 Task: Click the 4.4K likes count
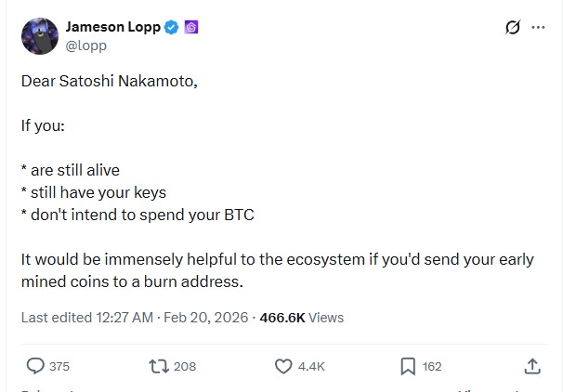(311, 367)
